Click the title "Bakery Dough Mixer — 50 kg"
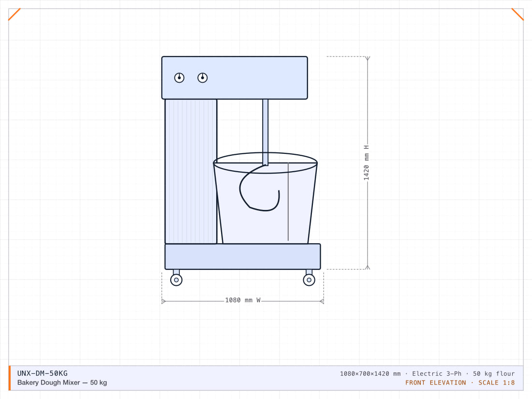The image size is (532, 399). pos(62,383)
